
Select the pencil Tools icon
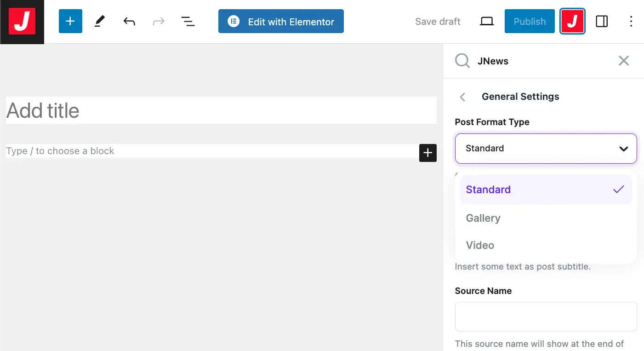coord(100,22)
